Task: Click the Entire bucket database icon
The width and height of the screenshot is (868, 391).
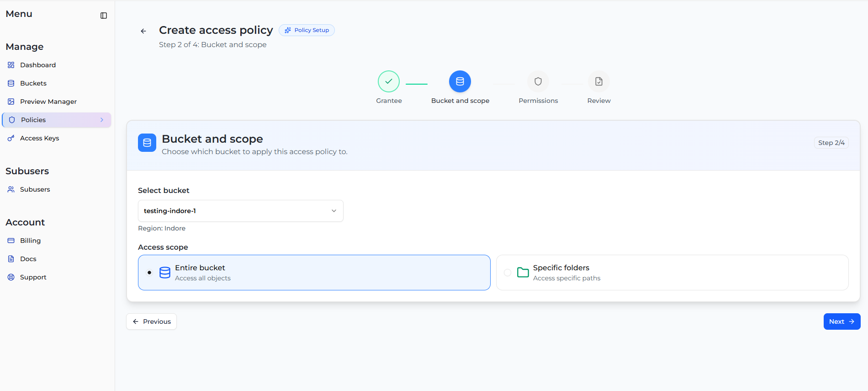Action: coord(165,273)
